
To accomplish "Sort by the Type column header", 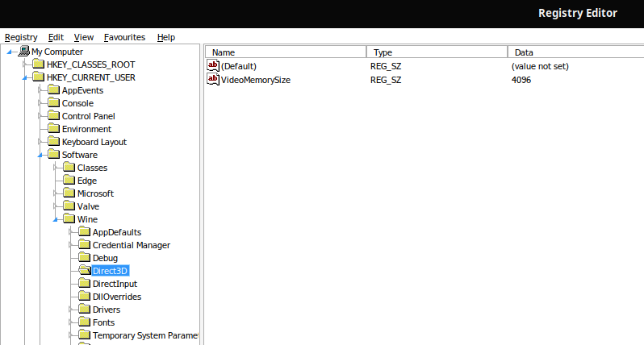I will (x=437, y=52).
